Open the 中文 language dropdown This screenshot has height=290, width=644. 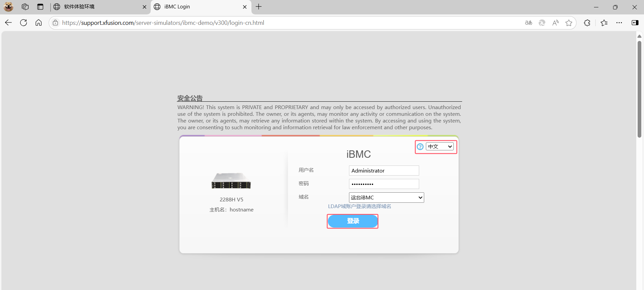(x=440, y=147)
